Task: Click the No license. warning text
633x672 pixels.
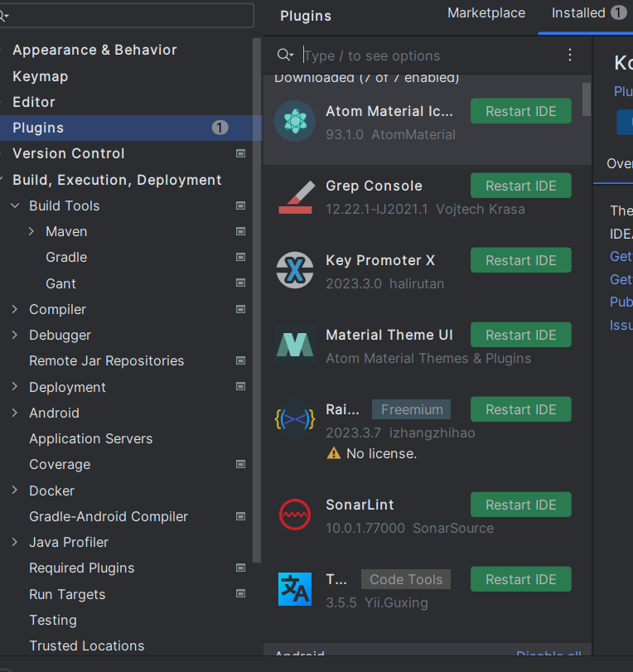Action: 381,453
